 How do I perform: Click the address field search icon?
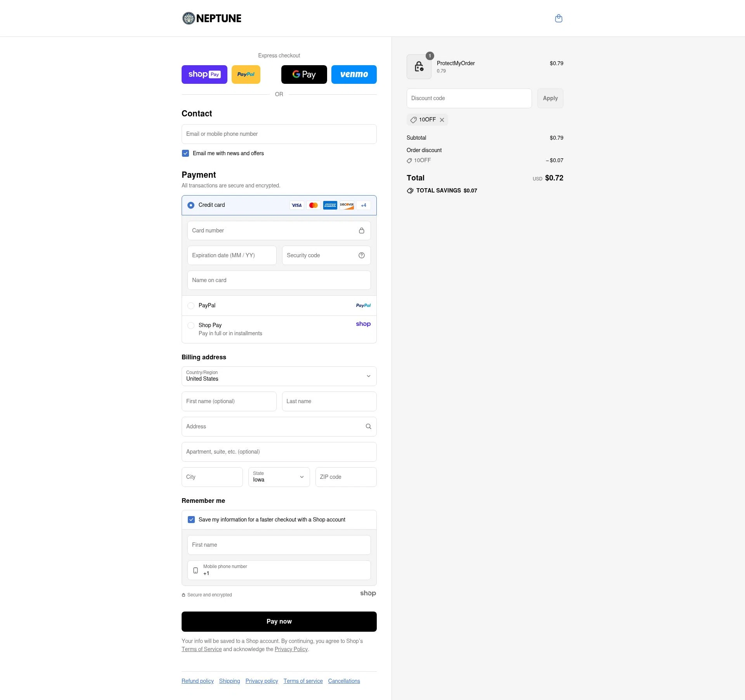coord(368,426)
